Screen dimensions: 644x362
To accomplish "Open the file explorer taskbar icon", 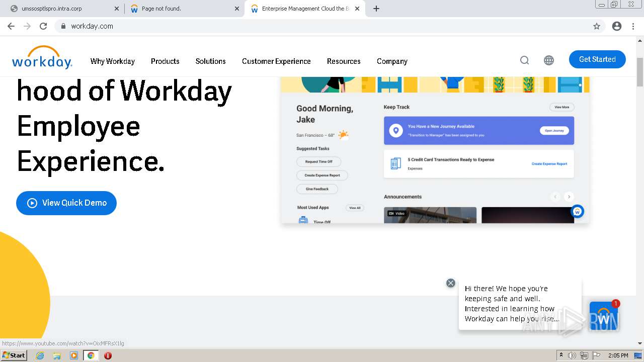I will [57, 355].
